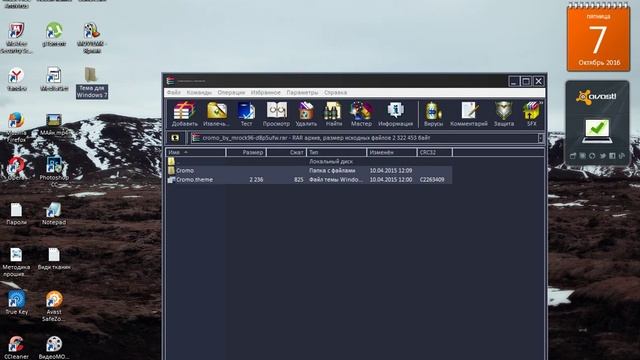The height and width of the screenshot is (360, 640).
Task: Click the Avast logo in the gadget
Action: point(596,97)
